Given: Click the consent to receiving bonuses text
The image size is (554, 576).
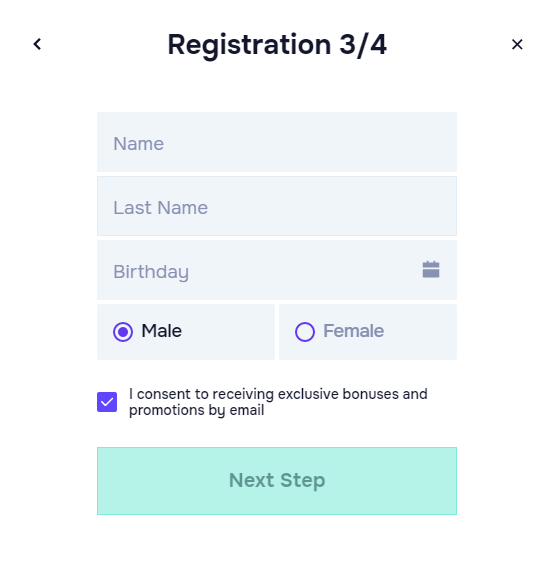Looking at the screenshot, I should 278,402.
